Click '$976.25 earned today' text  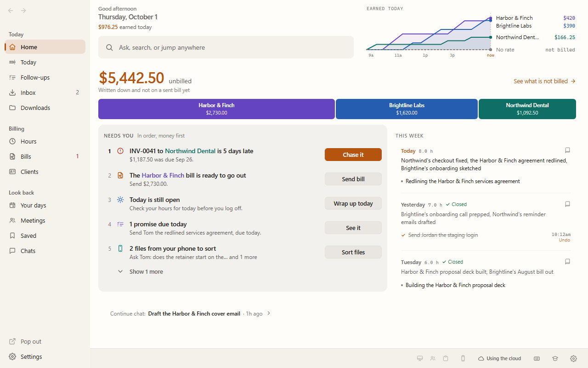(x=125, y=27)
